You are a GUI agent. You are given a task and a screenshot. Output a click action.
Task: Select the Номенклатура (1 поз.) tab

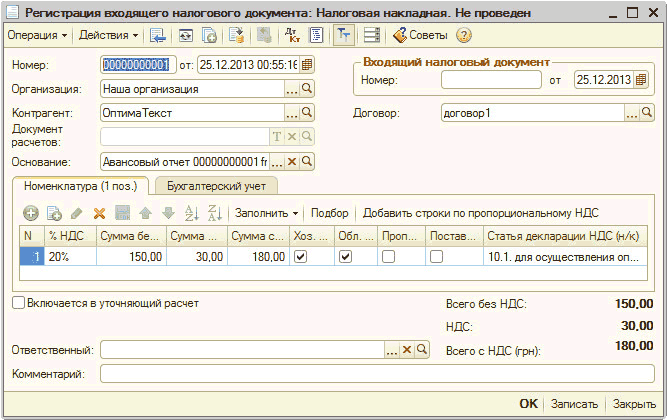(x=80, y=185)
